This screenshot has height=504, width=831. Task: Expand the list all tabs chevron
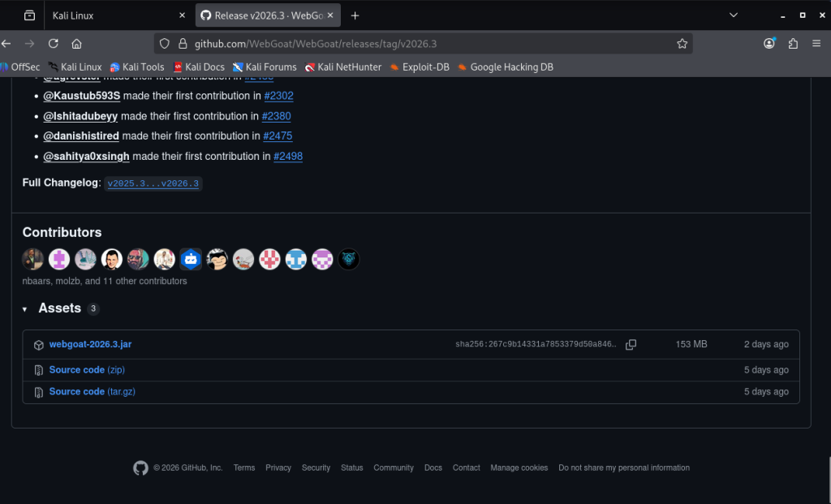(734, 15)
